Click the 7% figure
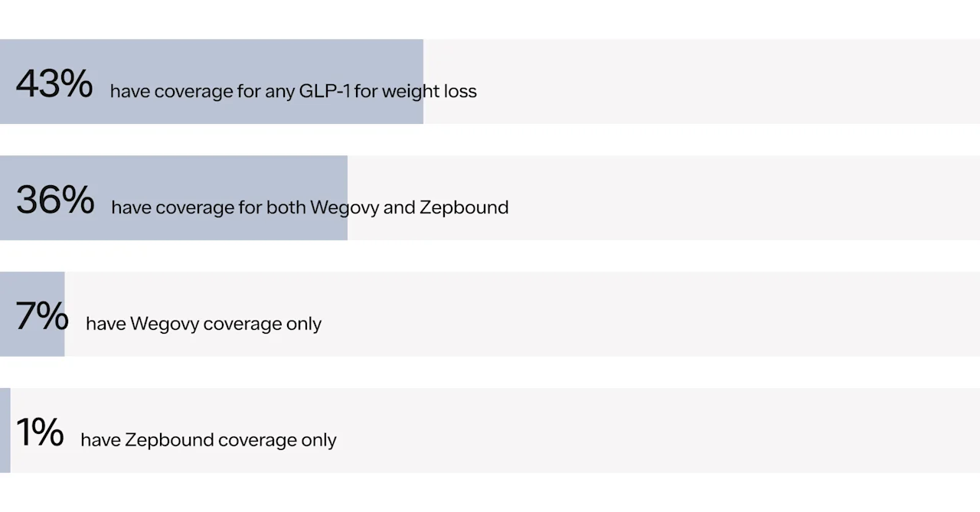This screenshot has width=980, height=512. click(42, 316)
